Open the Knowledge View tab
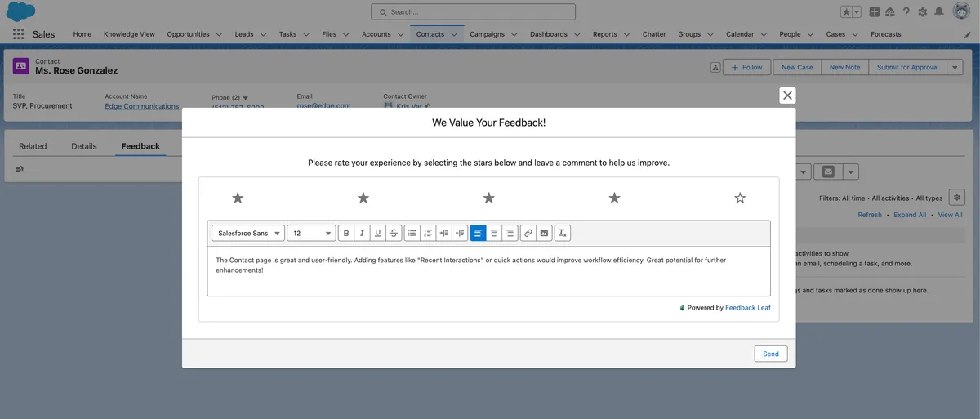The width and height of the screenshot is (980, 419). click(x=129, y=34)
